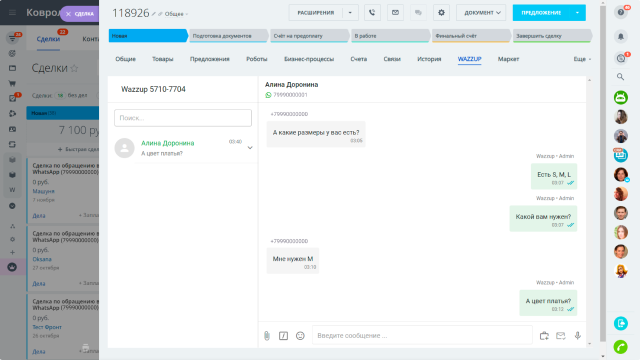Viewport: 640px width, 360px height.
Task: Click the ПРЕДЛОЖЕНИЕ button
Action: 541,13
